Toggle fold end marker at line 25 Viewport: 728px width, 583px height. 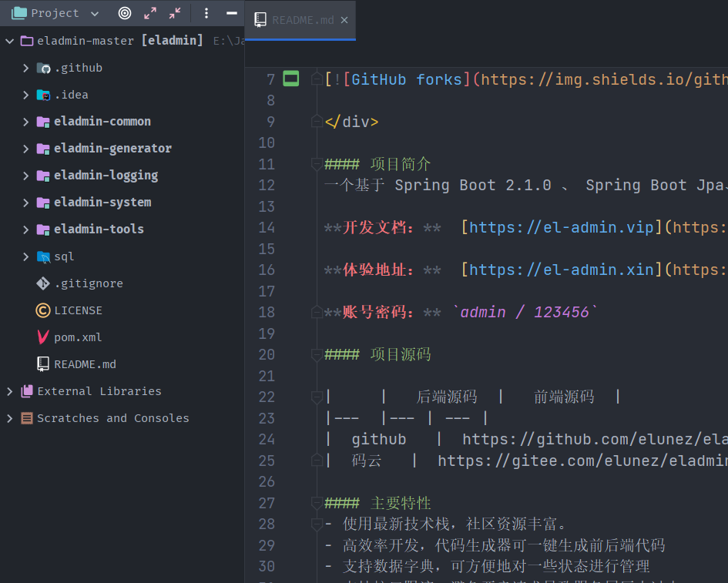point(317,461)
